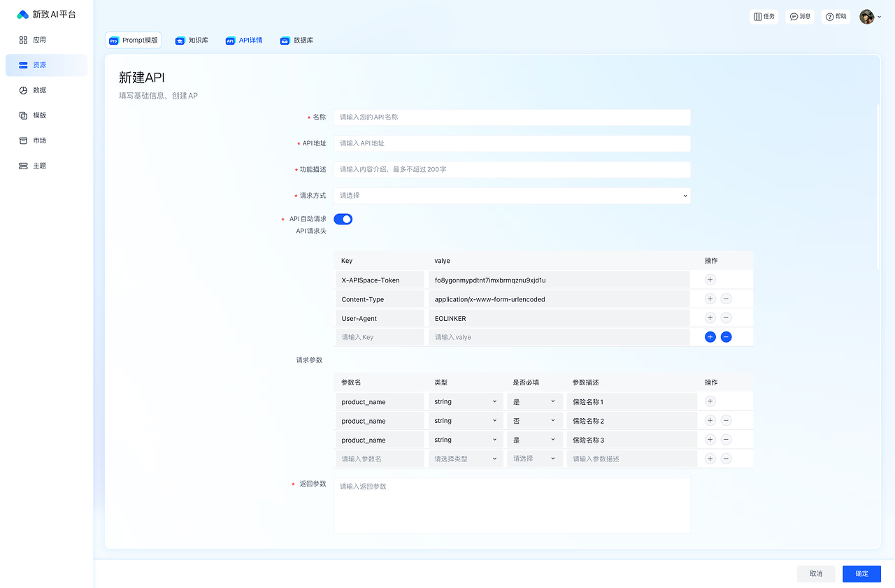Go to 市场 in the sidebar

(39, 141)
